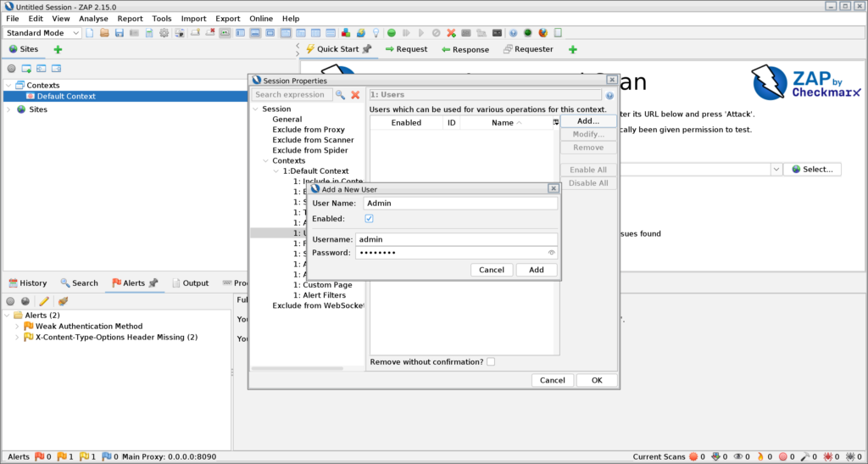Click Add in Add a New User dialog
This screenshot has width=868, height=464.
tap(537, 270)
